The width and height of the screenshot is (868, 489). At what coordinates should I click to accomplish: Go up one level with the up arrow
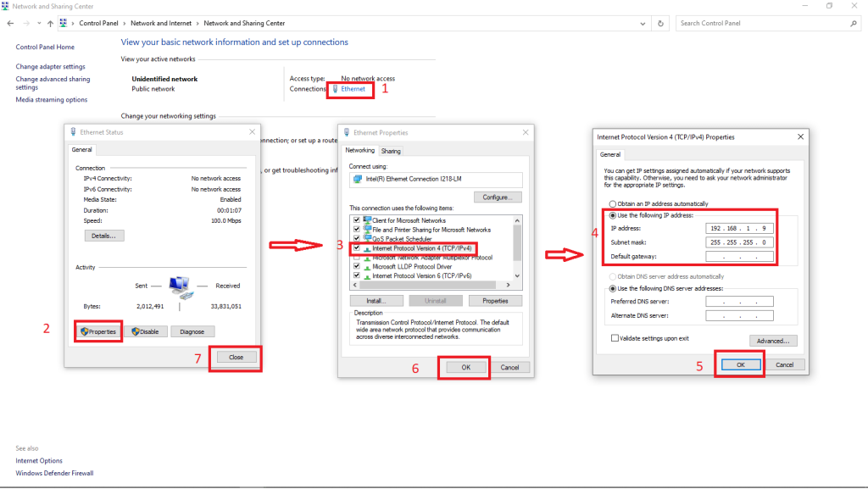[x=50, y=23]
